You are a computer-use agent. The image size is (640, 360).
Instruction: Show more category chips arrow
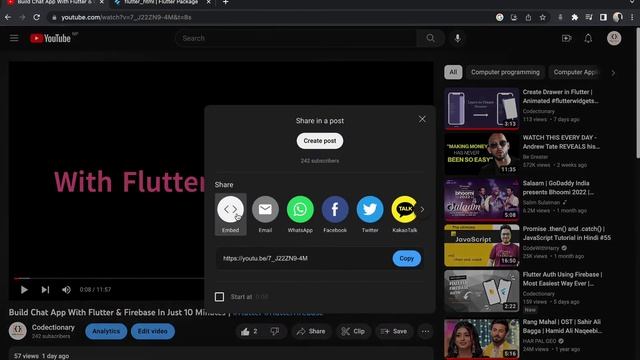coord(613,73)
